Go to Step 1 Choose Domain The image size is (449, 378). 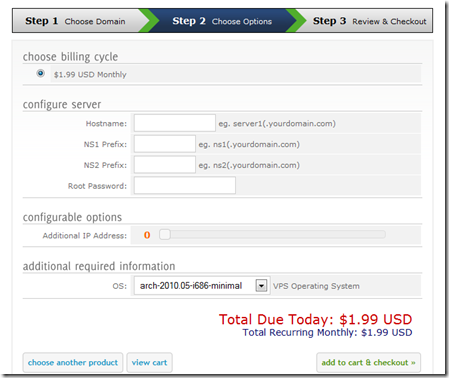[x=75, y=21]
